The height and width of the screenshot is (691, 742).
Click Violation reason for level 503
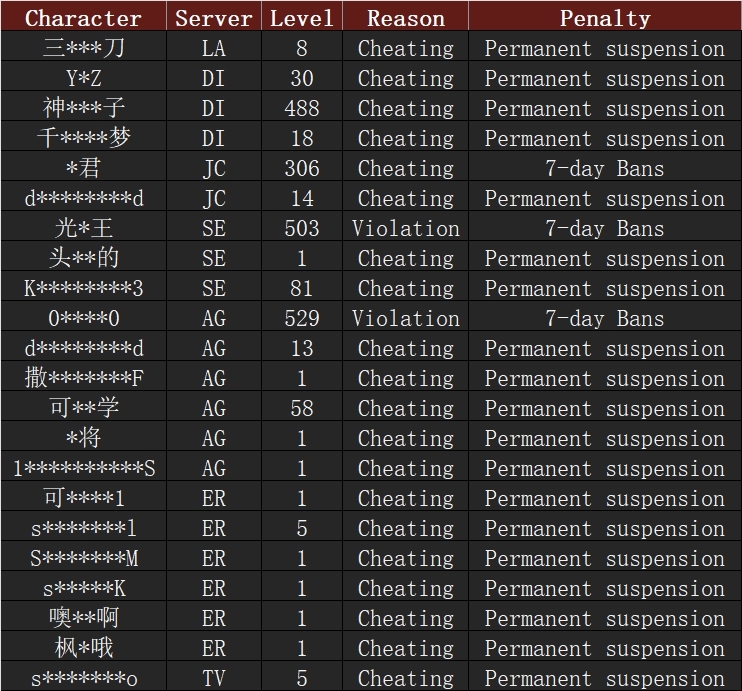point(406,228)
